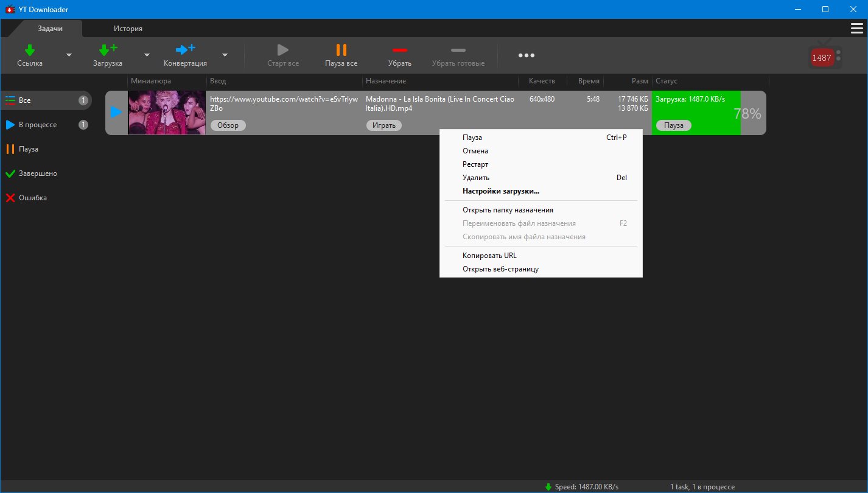
Task: Choose Настройки загрузки in the context menu
Action: 500,191
